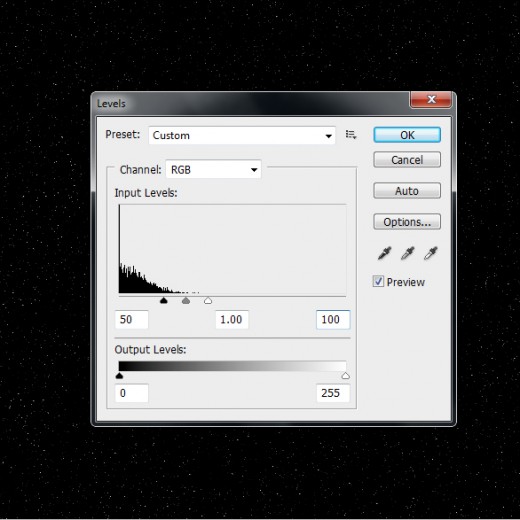
Task: Click the Input Levels histogram
Action: pos(232,249)
